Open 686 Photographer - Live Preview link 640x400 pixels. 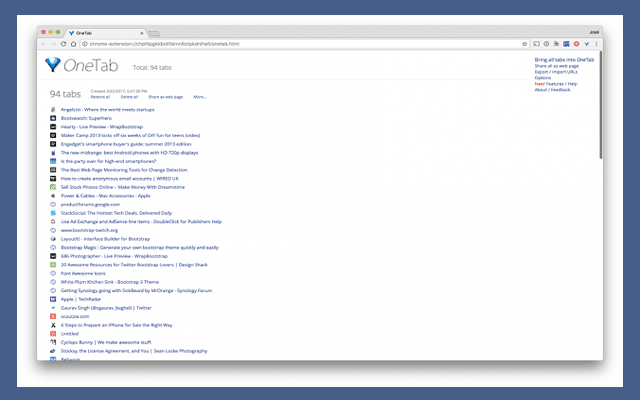[114, 256]
